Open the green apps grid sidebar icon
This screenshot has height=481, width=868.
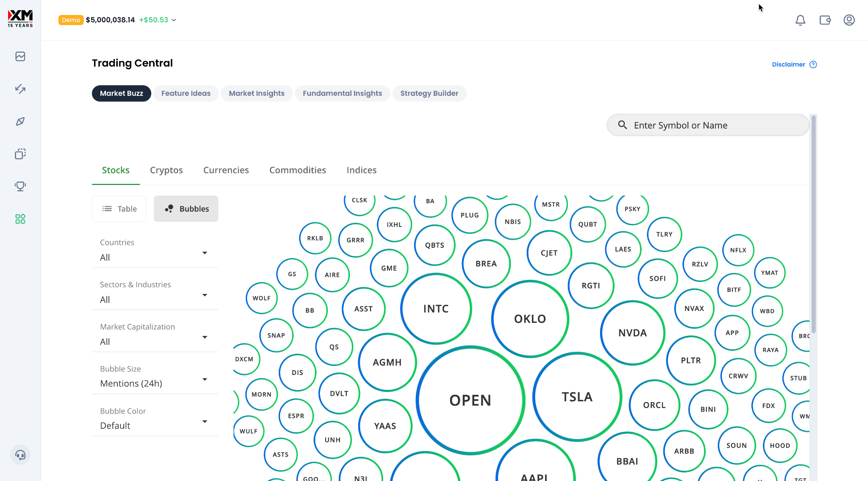[20, 219]
